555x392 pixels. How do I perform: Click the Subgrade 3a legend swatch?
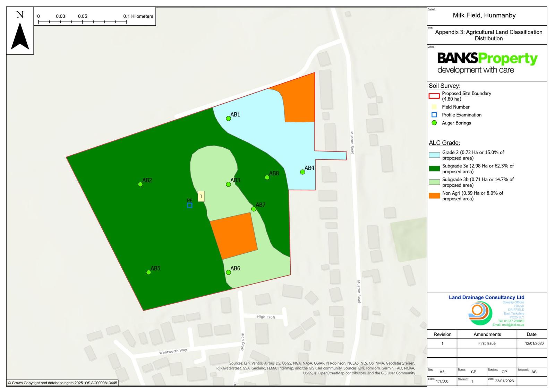(434, 169)
